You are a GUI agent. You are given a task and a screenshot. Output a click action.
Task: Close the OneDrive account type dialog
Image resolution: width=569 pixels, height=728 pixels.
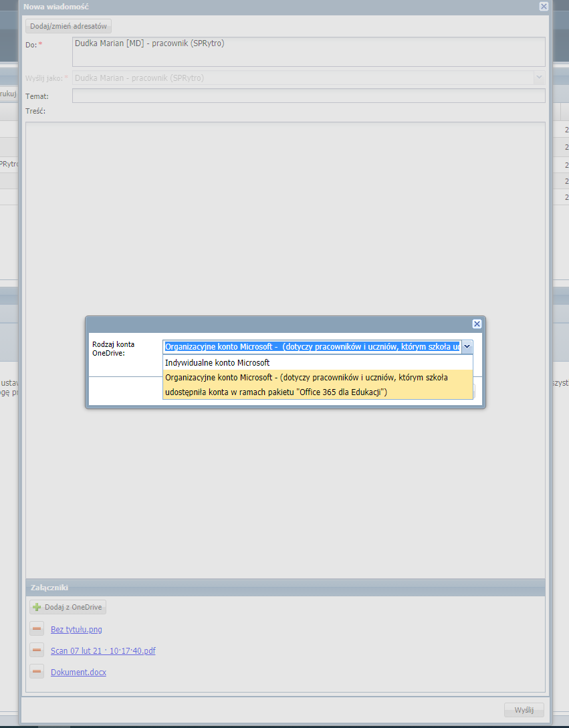point(477,324)
